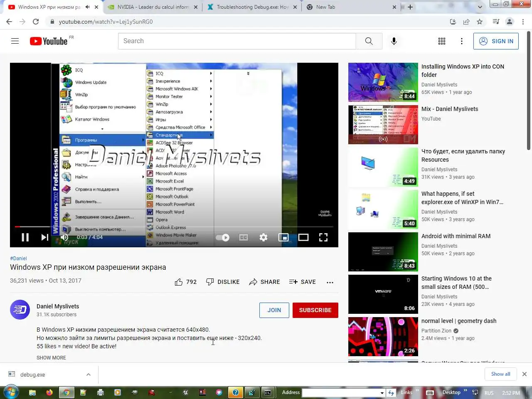Viewport: 532px width, 399px height.
Task: Go to the YouTube home logo
Action: coord(49,41)
